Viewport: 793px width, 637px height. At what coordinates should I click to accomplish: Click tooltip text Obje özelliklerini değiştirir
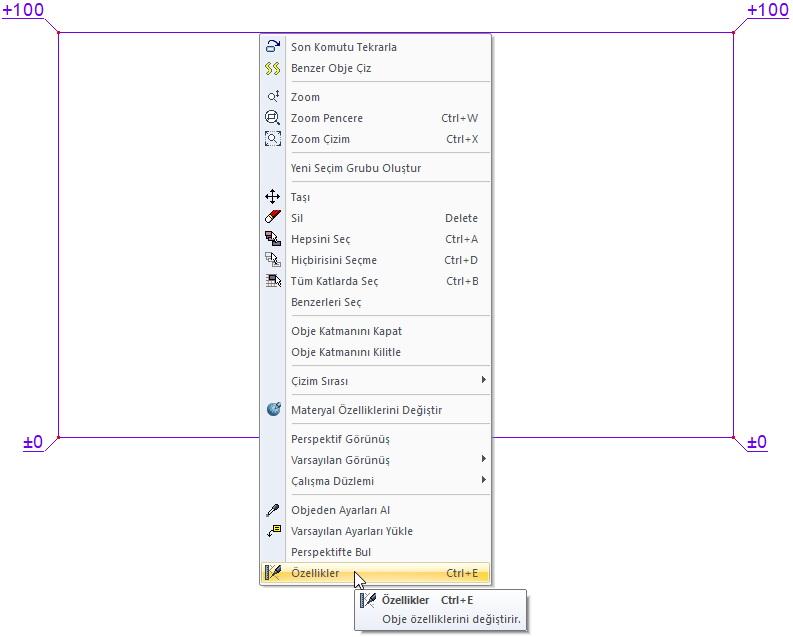pos(451,619)
